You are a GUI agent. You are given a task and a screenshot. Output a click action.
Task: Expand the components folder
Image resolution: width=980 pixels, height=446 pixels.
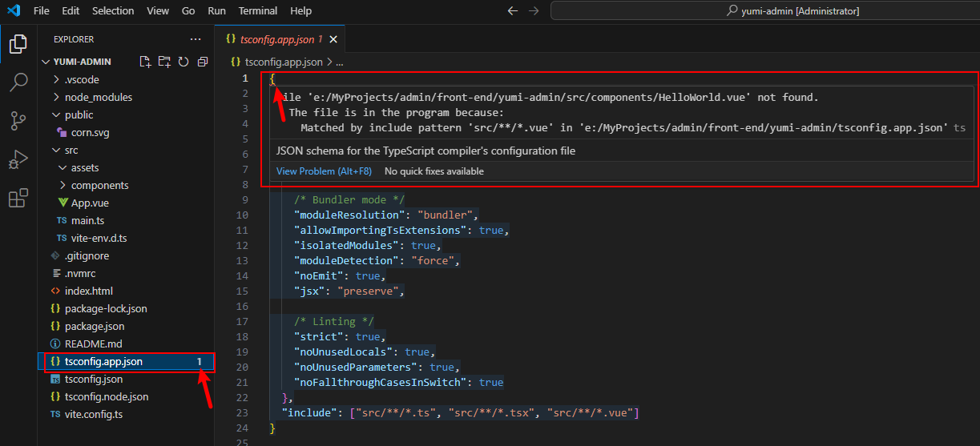pyautogui.click(x=99, y=185)
